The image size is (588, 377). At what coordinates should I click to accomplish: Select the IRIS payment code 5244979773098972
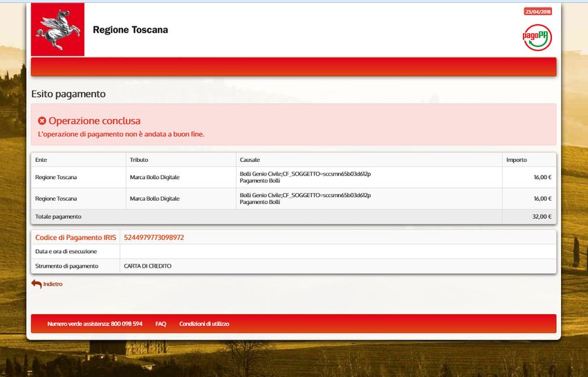tap(154, 237)
